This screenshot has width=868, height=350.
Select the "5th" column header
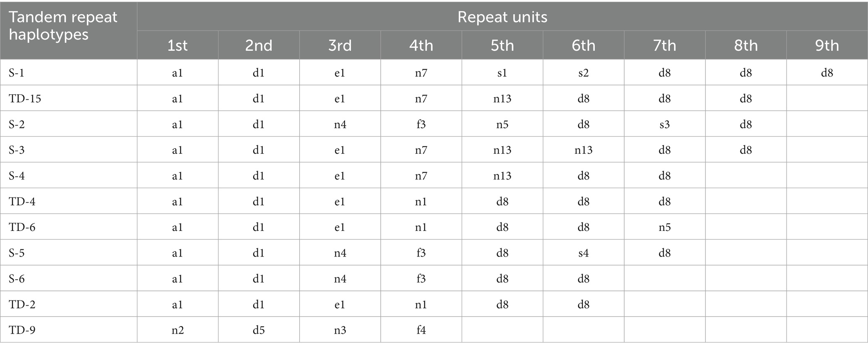point(502,45)
